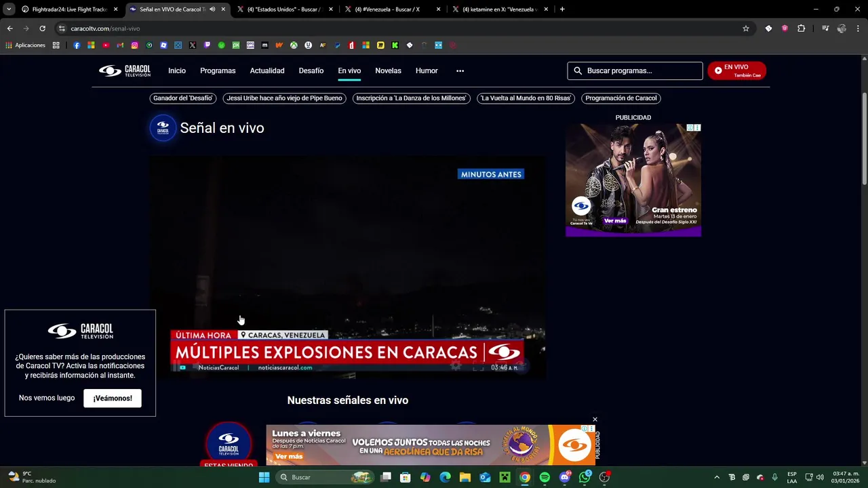Click the live video player
The height and width of the screenshot is (488, 868).
tap(347, 266)
